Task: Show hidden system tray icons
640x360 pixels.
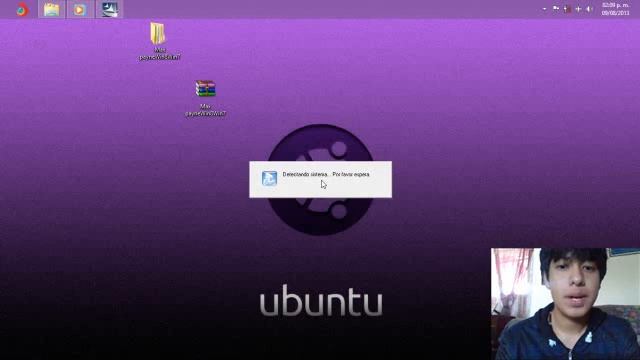Action: click(544, 9)
